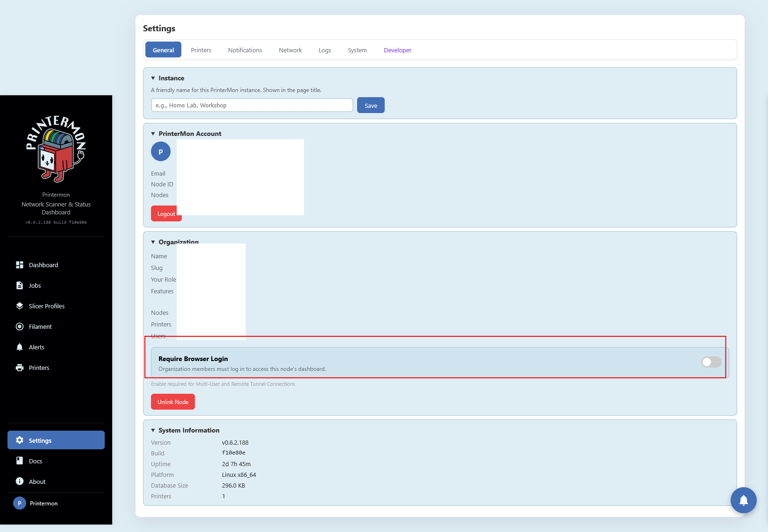Open Jobs via its document icon

tap(20, 285)
